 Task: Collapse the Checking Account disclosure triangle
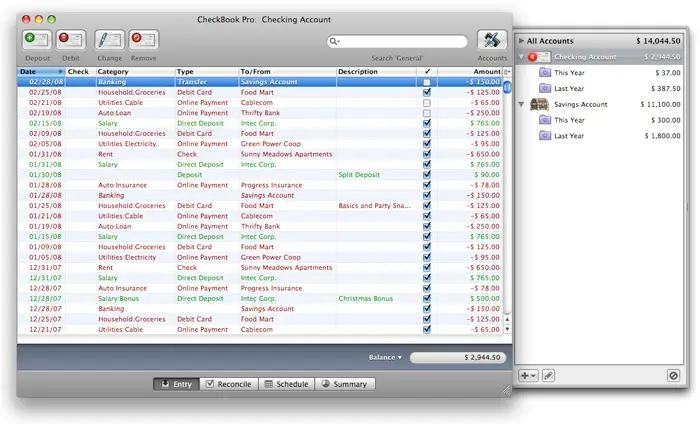[521, 57]
